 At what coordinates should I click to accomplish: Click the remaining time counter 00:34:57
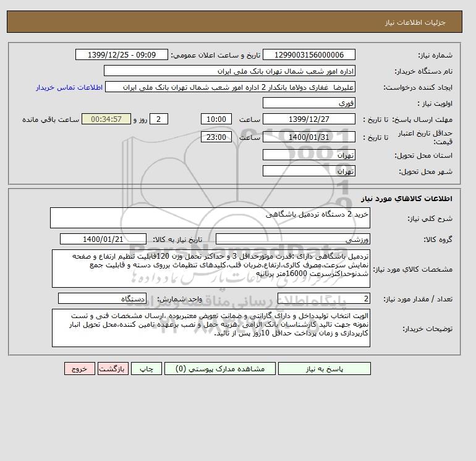pos(106,119)
